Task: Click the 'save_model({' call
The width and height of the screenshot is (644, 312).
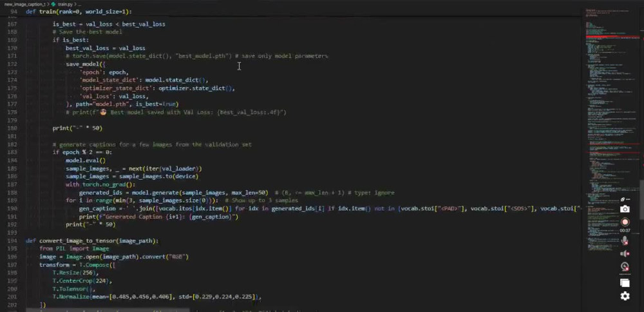Action: pyautogui.click(x=86, y=64)
